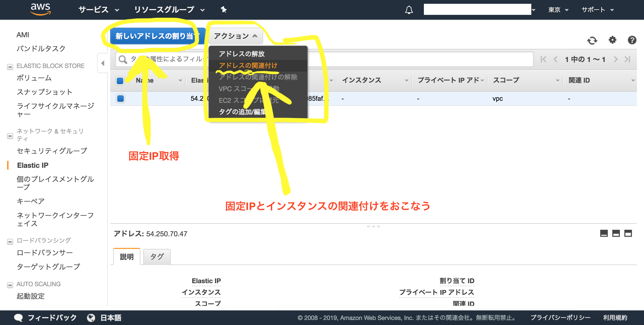Toggle checkbox for the 54.250 address row
This screenshot has width=644, height=325.
(120, 98)
